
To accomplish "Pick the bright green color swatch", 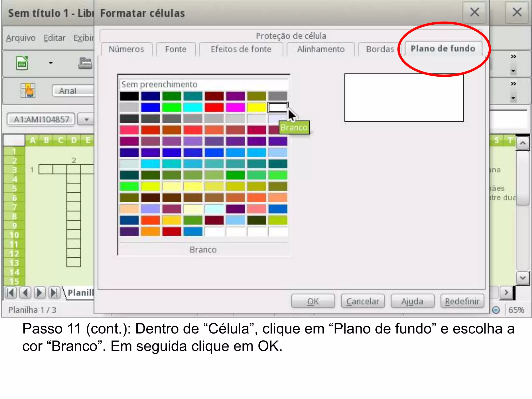I will click(x=172, y=107).
